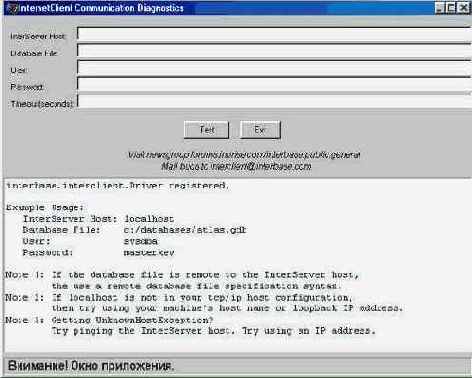Image resolution: width=472 pixels, height=378 pixels.
Task: Click the Password label
Action: pos(27,87)
